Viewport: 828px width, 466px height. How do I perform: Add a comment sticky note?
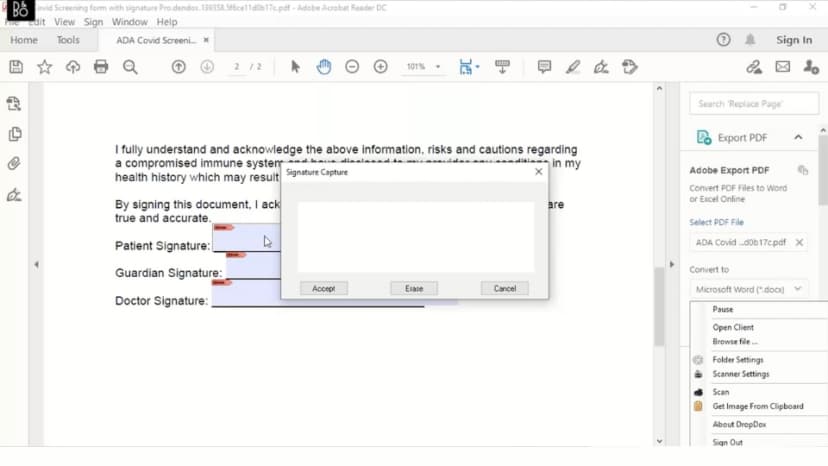tap(544, 67)
